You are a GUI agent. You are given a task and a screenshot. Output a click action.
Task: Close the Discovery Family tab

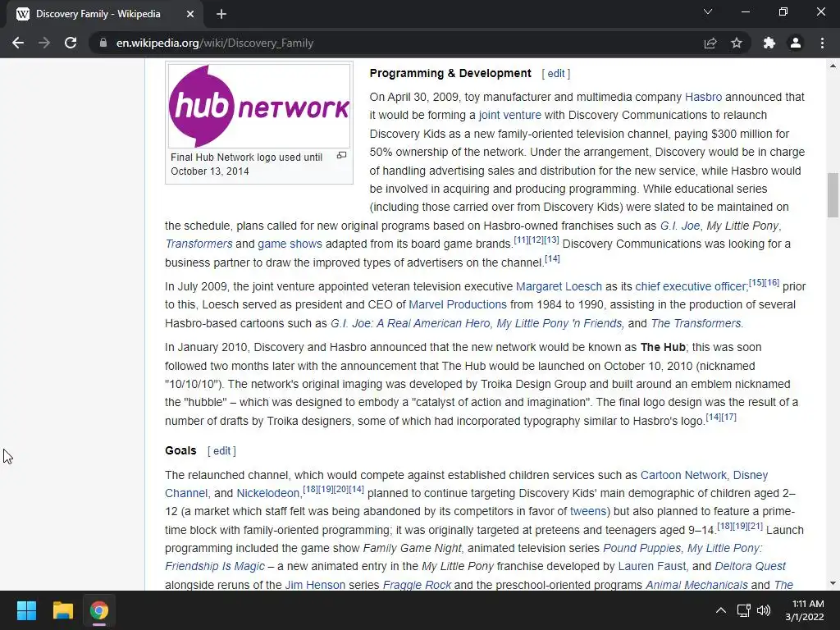tap(190, 14)
